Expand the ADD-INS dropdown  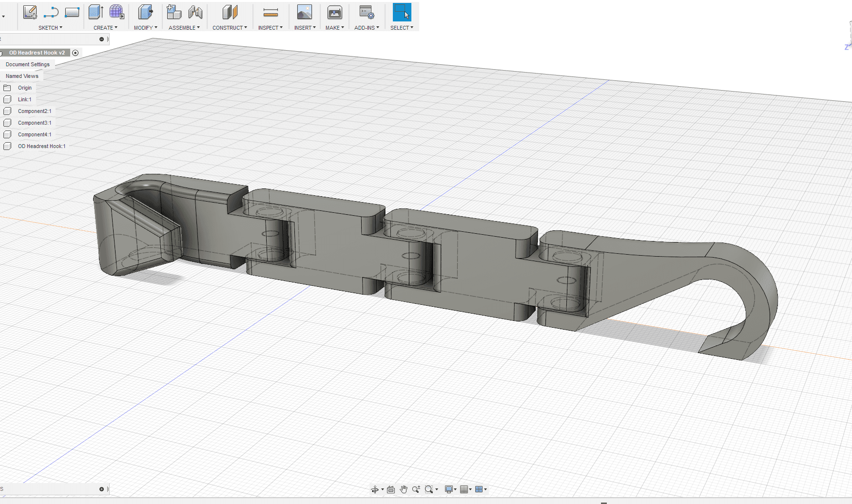367,28
